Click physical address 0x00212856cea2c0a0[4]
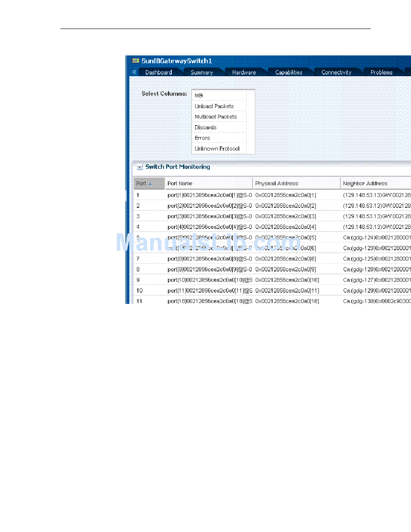411x532 pixels. coord(286,227)
